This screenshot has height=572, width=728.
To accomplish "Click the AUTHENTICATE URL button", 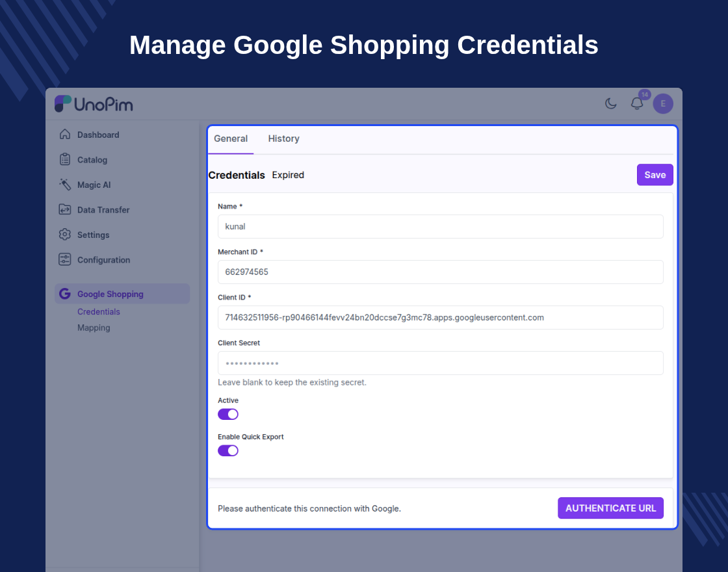I will [x=610, y=508].
